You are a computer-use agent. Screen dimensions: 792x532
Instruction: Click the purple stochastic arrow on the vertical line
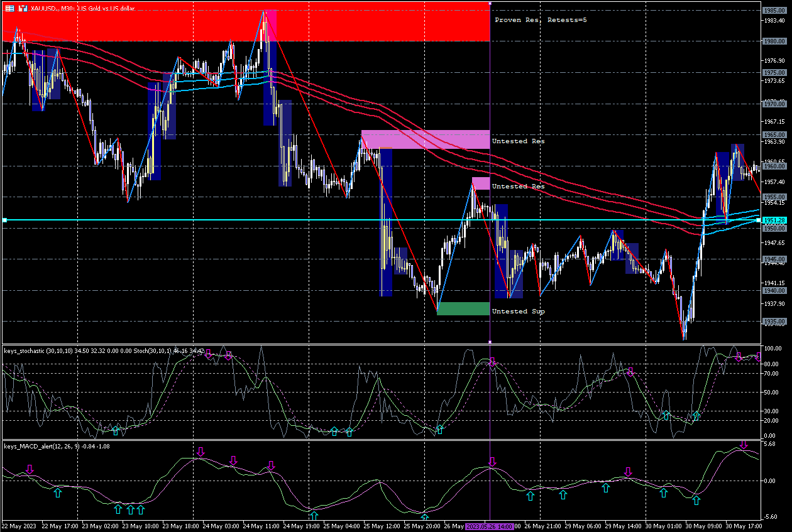tap(493, 362)
